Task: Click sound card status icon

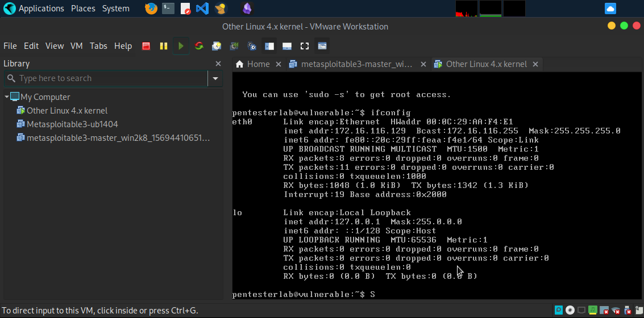Action: click(x=593, y=310)
